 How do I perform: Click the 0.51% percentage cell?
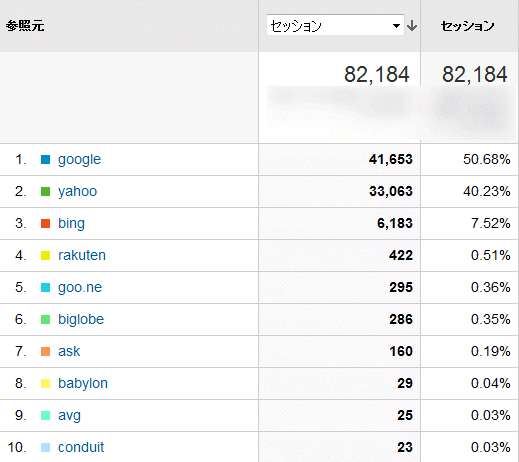tap(491, 256)
